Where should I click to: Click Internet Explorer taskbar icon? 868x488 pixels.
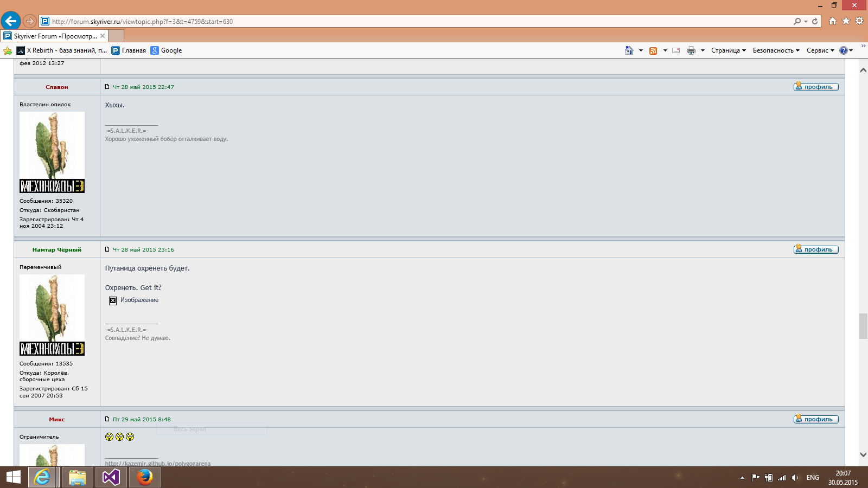click(x=42, y=477)
